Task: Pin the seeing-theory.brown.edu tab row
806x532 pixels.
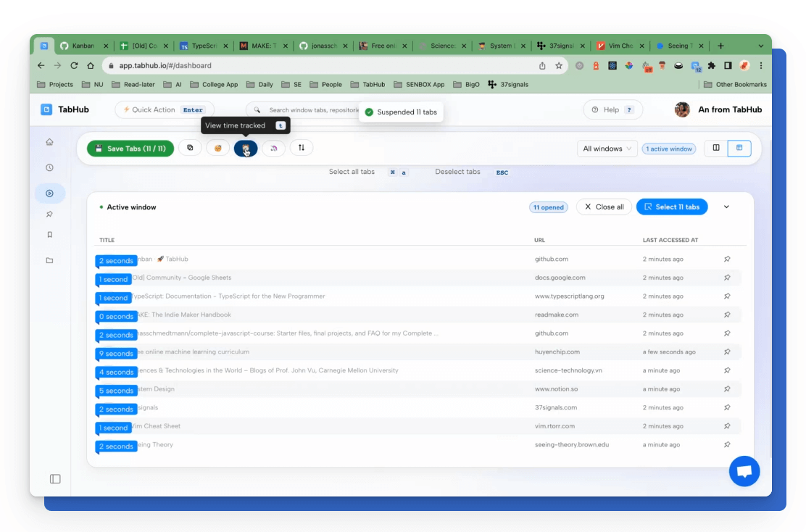Action: pyautogui.click(x=727, y=444)
